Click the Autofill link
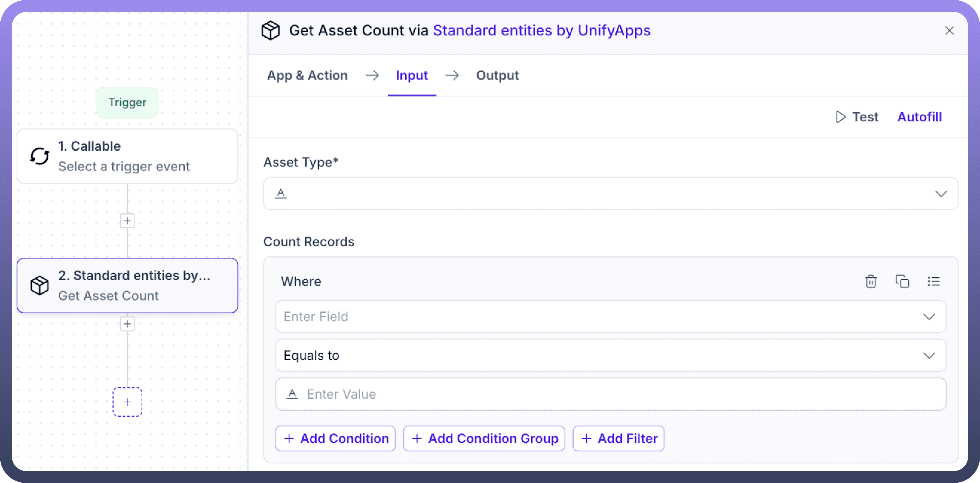This screenshot has width=980, height=483. pyautogui.click(x=920, y=117)
